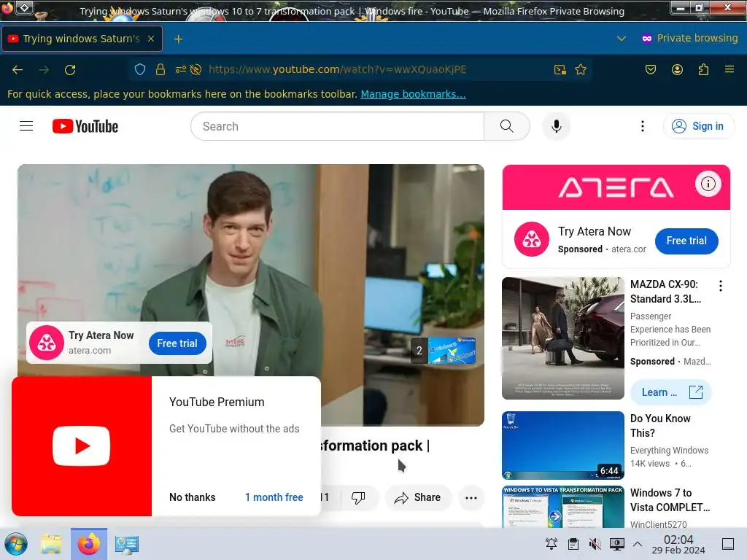Image resolution: width=747 pixels, height=560 pixels.
Task: Dislike the video with thumbs-down icon
Action: 358,497
